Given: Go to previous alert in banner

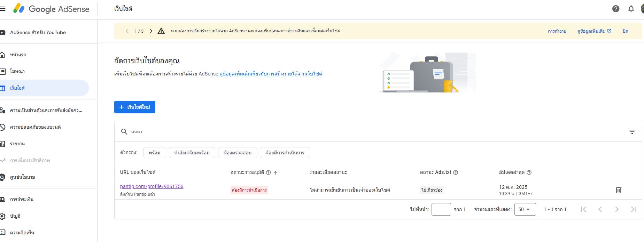Looking at the screenshot, I should pos(127,31).
